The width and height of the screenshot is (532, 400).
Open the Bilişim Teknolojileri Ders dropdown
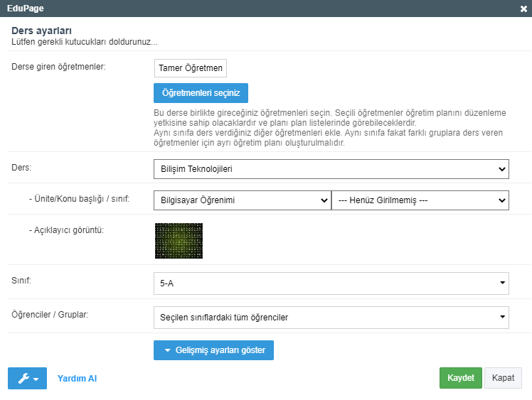point(331,169)
